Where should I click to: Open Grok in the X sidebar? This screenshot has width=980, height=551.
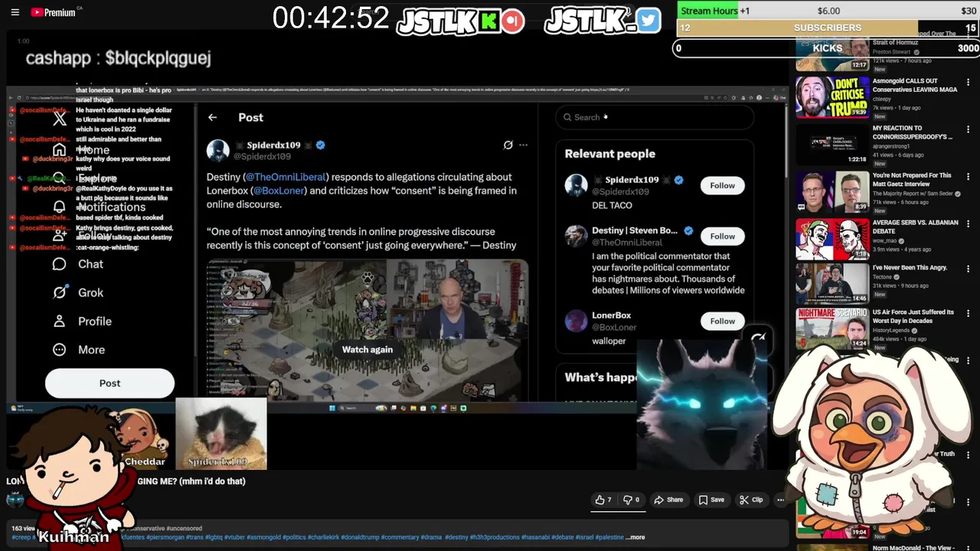click(78, 292)
